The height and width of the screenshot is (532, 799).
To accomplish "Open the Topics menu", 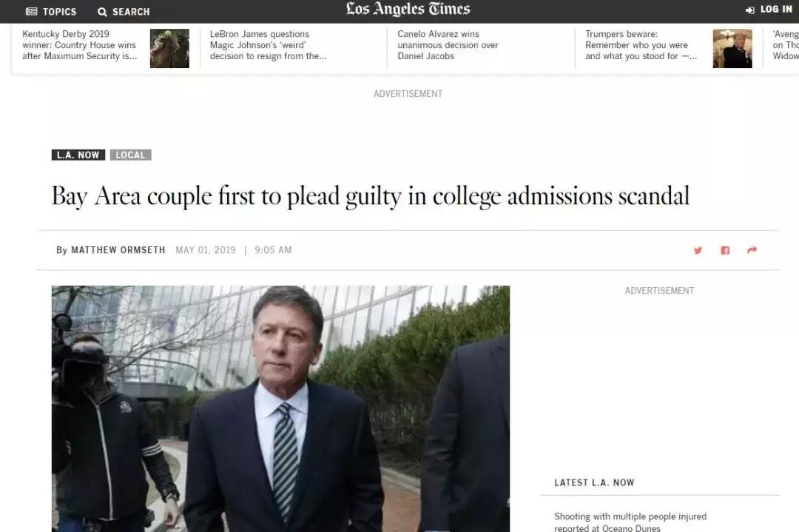I will [51, 12].
